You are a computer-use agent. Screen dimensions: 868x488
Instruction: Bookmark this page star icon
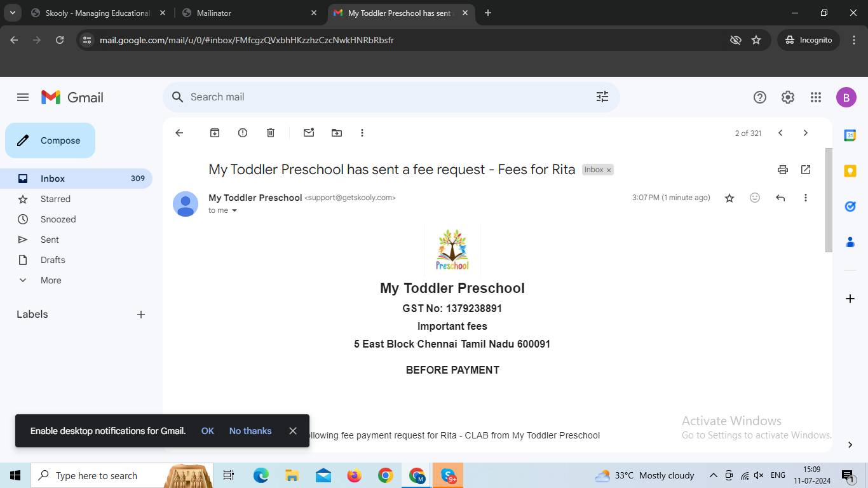pyautogui.click(x=756, y=40)
